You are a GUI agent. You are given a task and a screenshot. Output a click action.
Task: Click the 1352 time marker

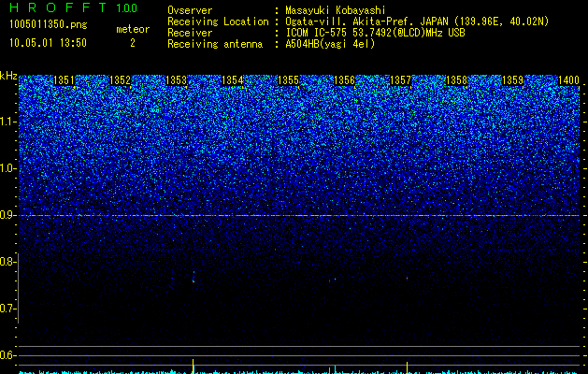(x=120, y=80)
